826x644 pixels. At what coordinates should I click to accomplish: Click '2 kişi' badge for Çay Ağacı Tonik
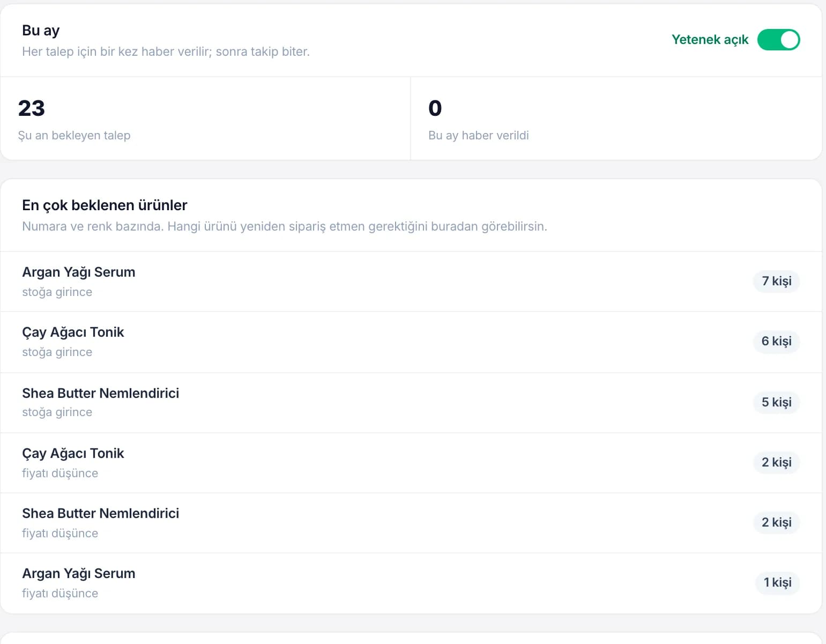click(776, 462)
